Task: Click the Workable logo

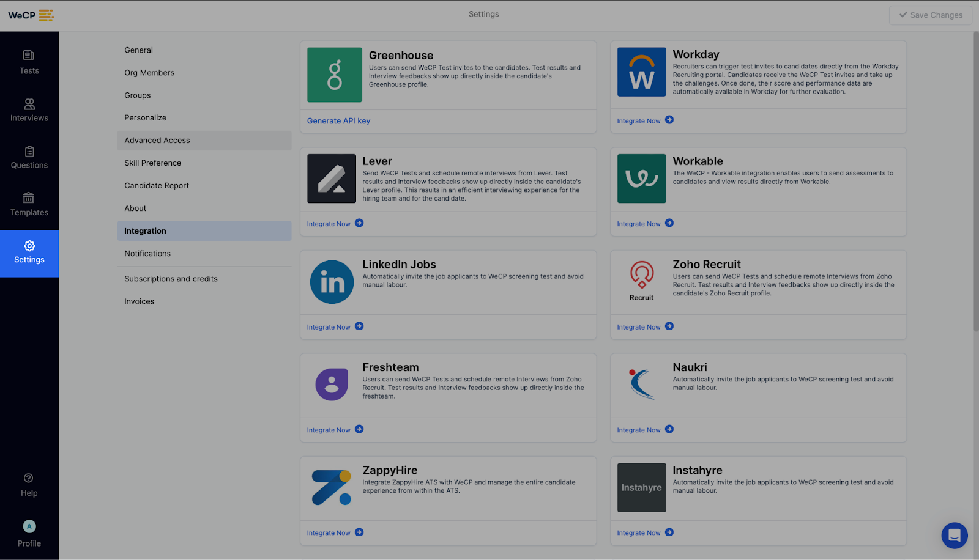Action: 642,179
